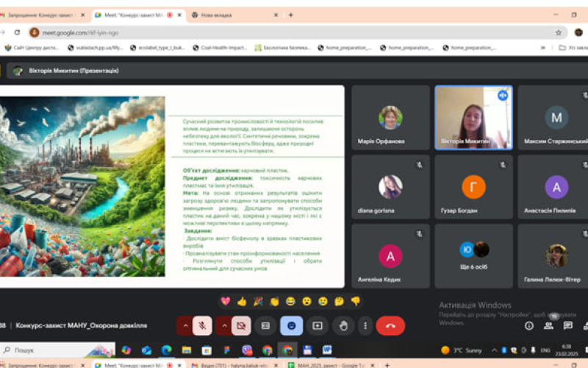Open the Chrome profile avatar
This screenshot has height=368, width=588.
pos(578,32)
